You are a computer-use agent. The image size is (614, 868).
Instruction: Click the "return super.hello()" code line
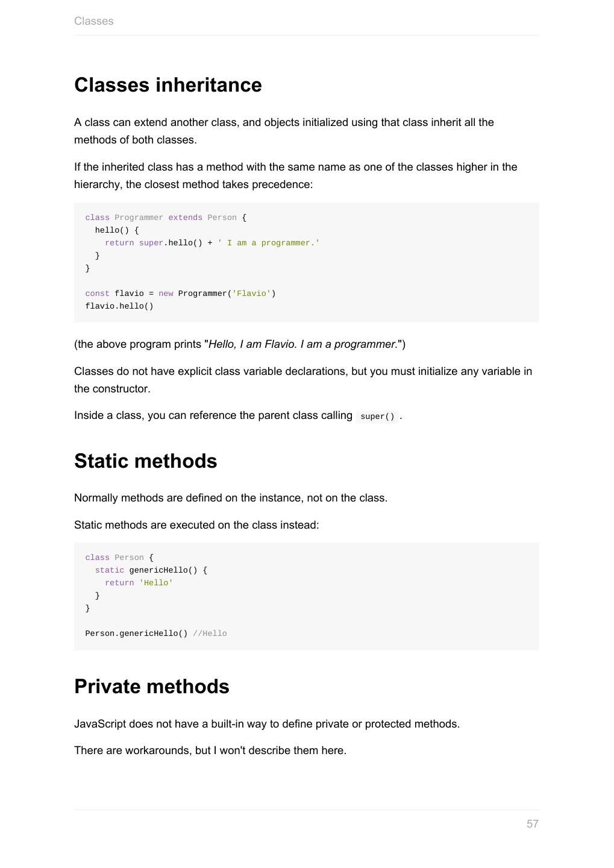click(212, 243)
